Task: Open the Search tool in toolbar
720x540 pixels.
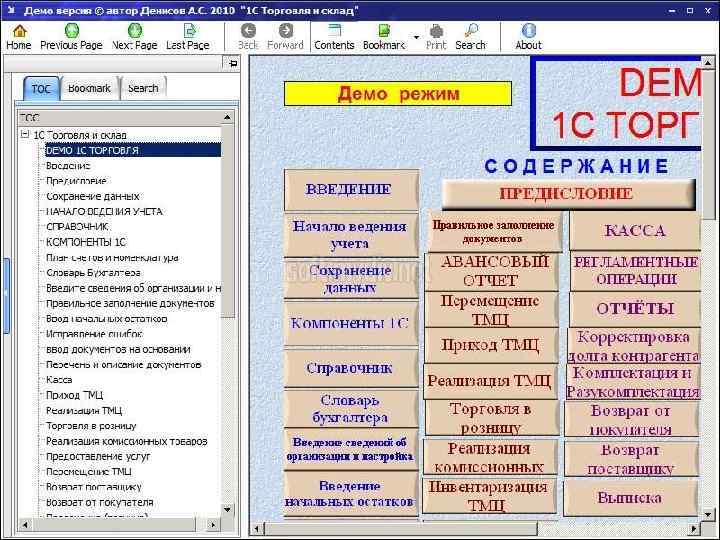Action: pos(470,37)
